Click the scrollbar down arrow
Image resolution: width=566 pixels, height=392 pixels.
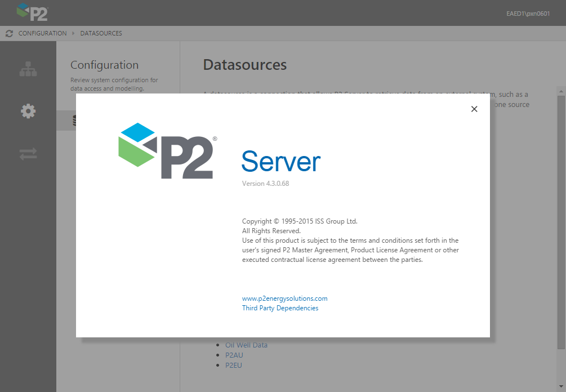(x=561, y=387)
